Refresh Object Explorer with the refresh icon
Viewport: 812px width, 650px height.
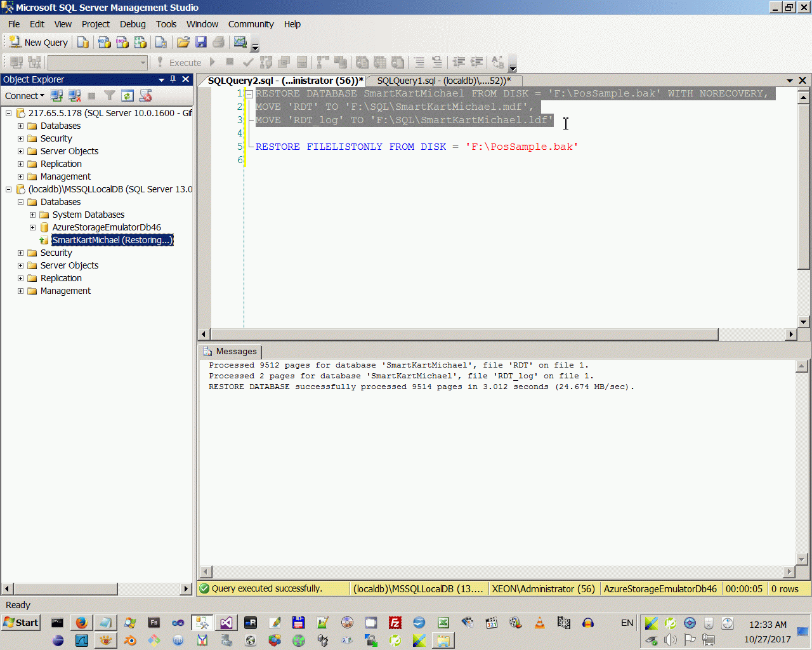tap(128, 96)
